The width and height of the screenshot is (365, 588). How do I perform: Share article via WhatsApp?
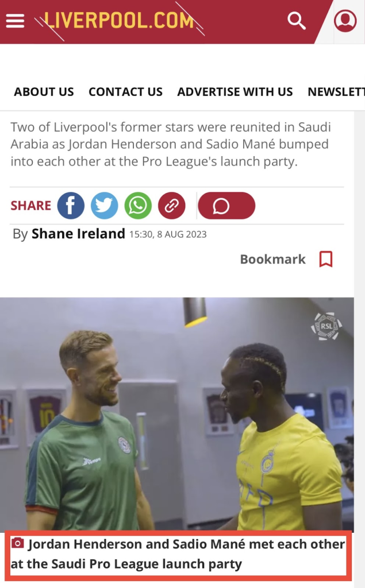pyautogui.click(x=138, y=206)
